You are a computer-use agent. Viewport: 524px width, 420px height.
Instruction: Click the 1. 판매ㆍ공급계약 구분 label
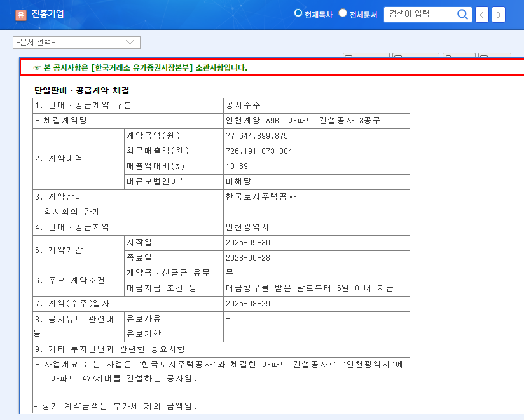83,105
